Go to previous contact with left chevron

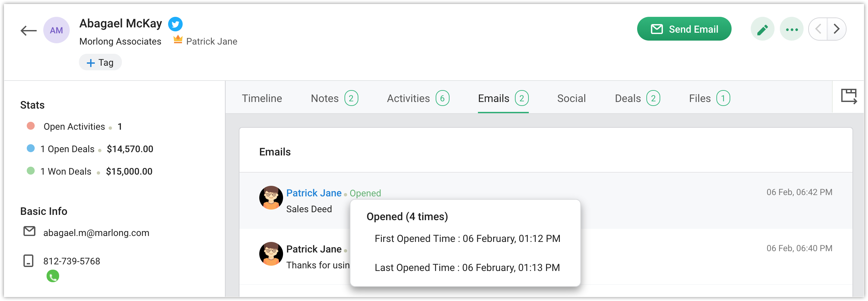(818, 29)
